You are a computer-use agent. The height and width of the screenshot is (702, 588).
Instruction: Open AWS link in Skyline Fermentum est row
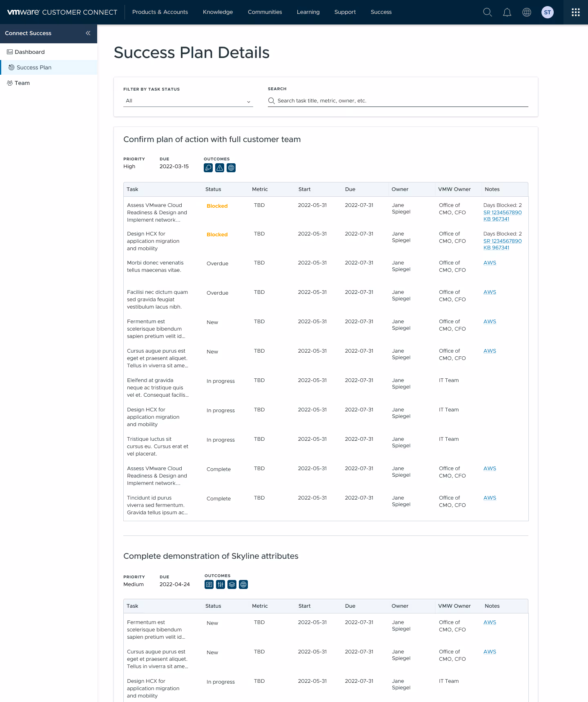pos(490,622)
